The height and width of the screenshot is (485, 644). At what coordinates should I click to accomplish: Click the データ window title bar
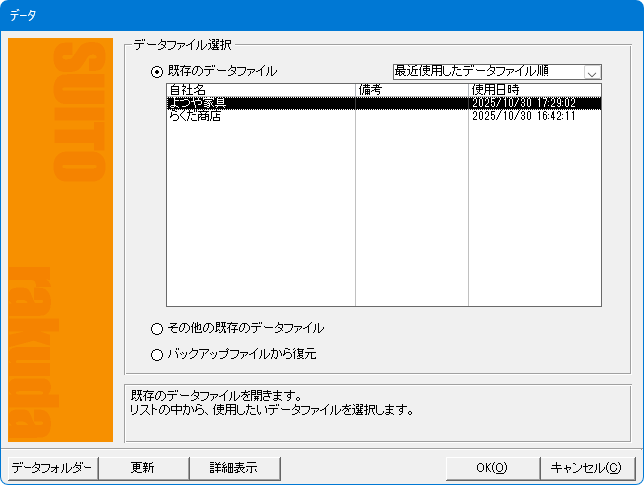(320, 16)
